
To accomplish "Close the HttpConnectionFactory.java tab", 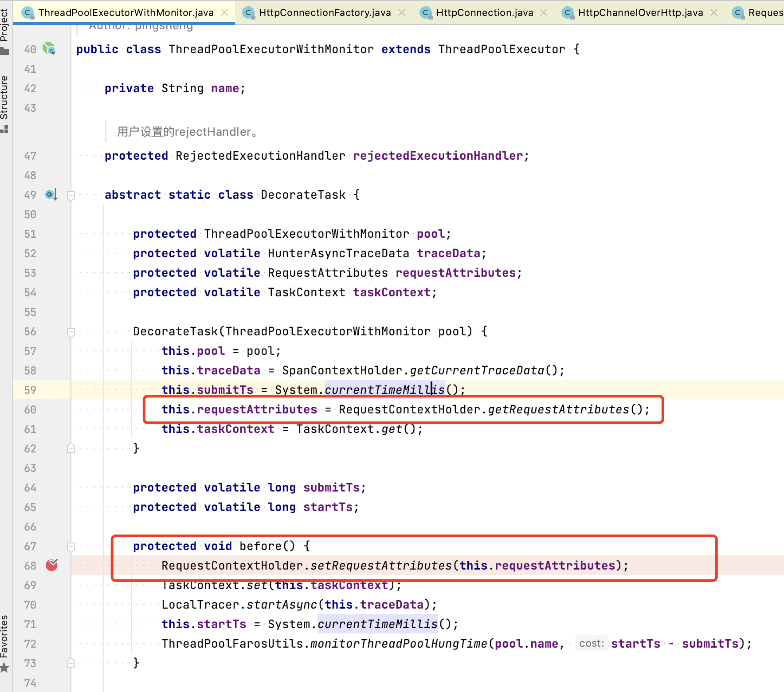I will (x=402, y=12).
